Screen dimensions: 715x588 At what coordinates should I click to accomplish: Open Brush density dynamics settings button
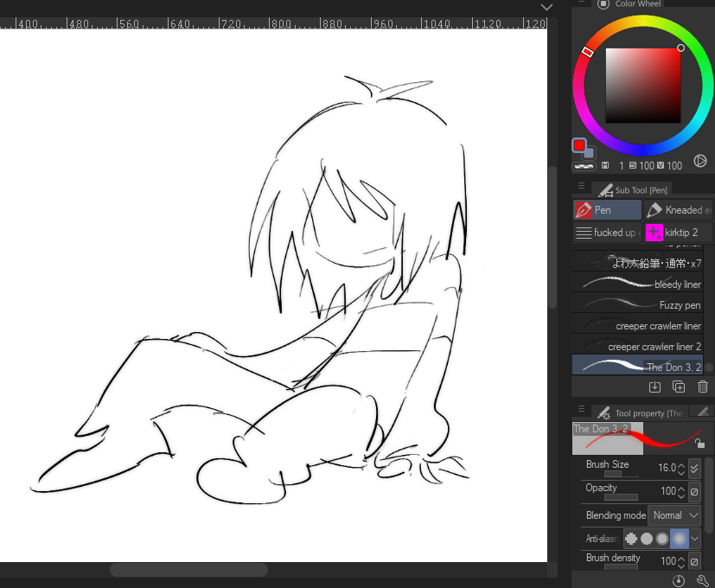click(x=694, y=561)
